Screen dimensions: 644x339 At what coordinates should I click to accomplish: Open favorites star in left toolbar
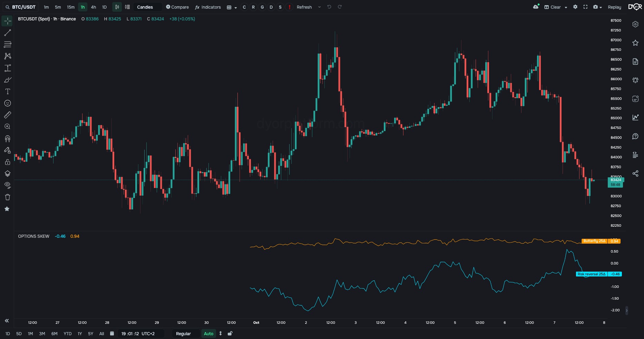7,209
